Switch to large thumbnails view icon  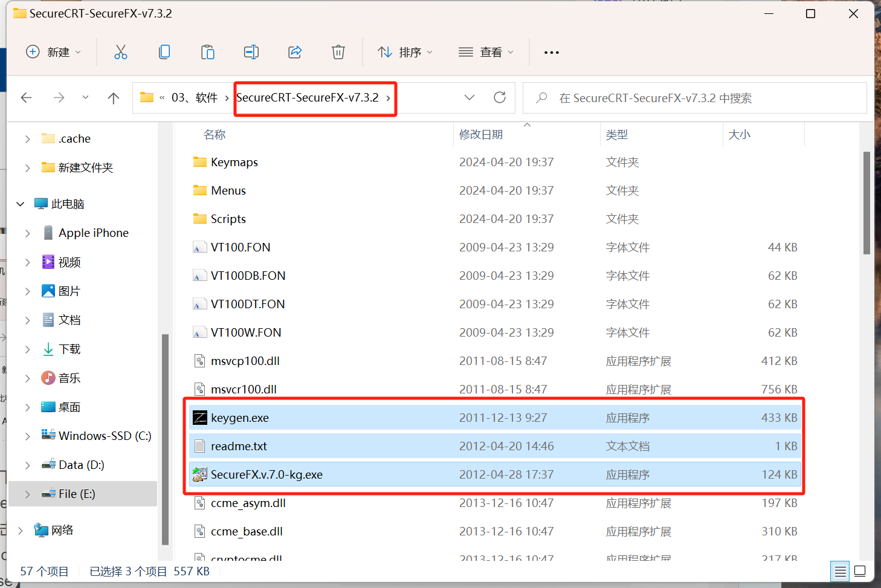860,571
